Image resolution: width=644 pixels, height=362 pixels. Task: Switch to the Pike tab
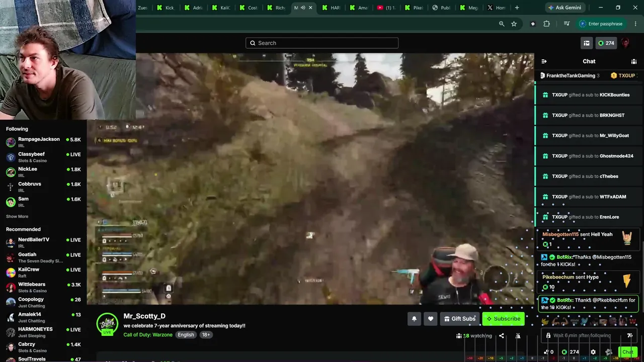click(414, 8)
